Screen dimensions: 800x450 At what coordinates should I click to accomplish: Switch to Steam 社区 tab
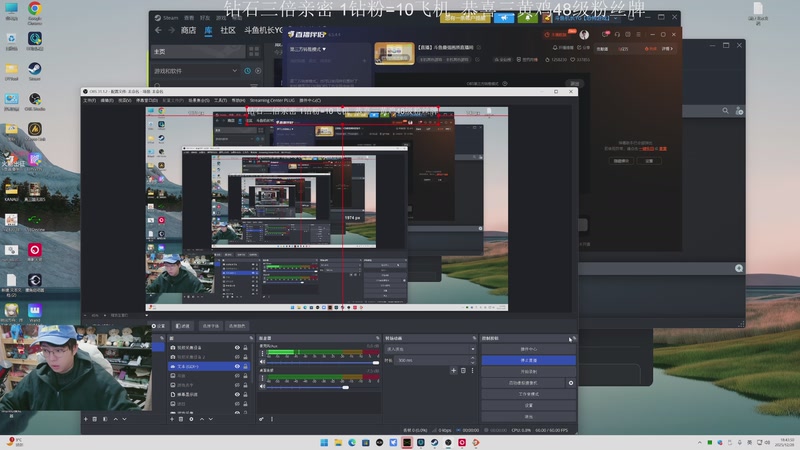point(228,30)
